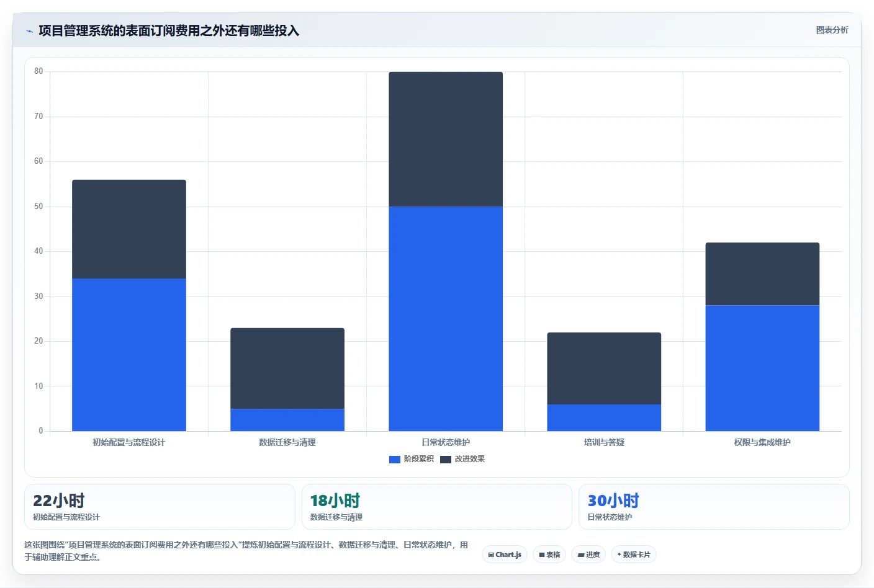Click the description text beginning 这张图围绕
The image size is (874, 588).
pos(246,551)
